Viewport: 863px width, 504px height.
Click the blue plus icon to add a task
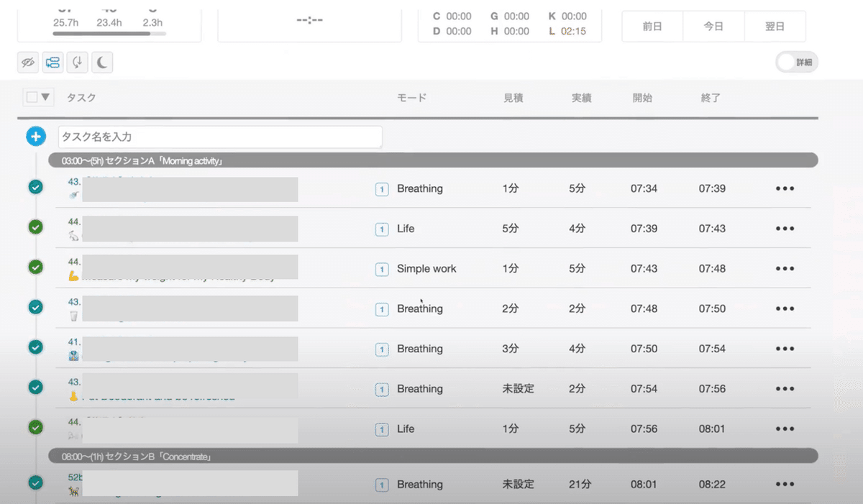[x=36, y=136]
